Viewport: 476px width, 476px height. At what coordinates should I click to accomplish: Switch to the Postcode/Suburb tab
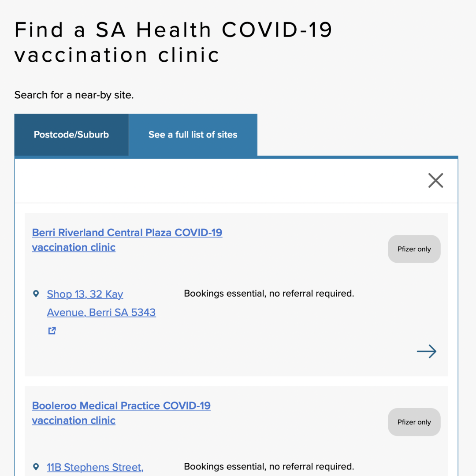point(71,134)
